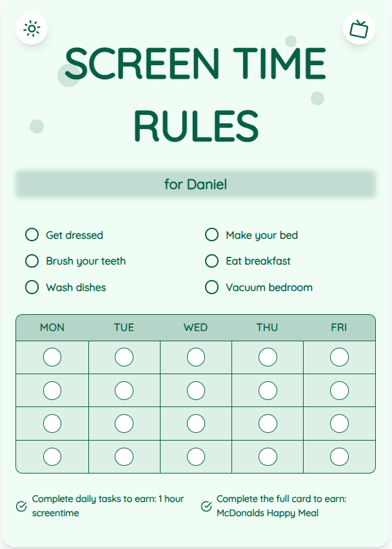The width and height of the screenshot is (392, 549).
Task: Click the 'for Daniel' name field
Action: (195, 185)
